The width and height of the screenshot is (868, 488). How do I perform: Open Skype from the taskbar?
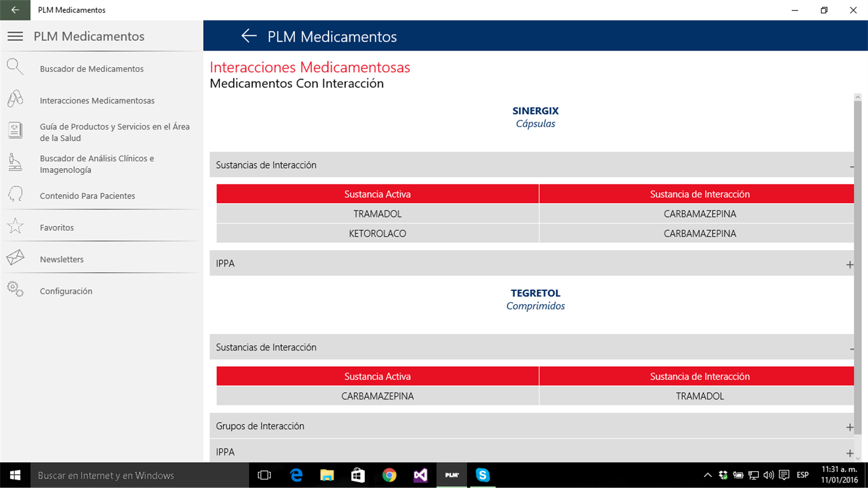483,475
